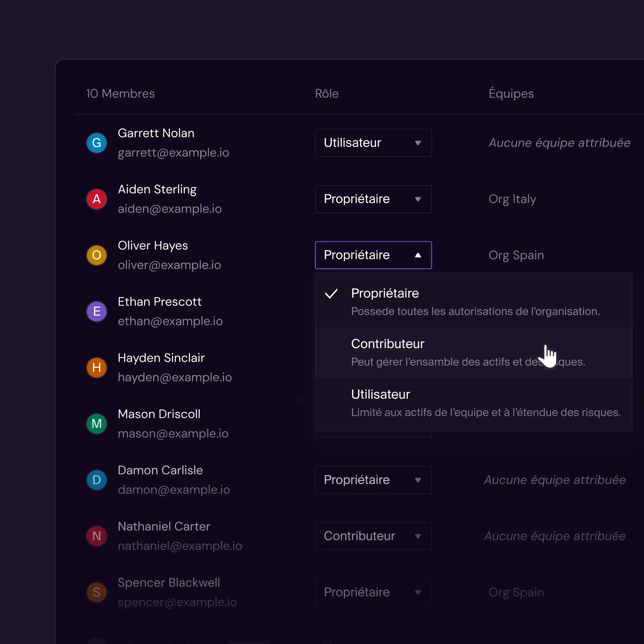Click Ethan Prescott's purple E avatar
This screenshot has width=644, height=644.
coord(97,311)
